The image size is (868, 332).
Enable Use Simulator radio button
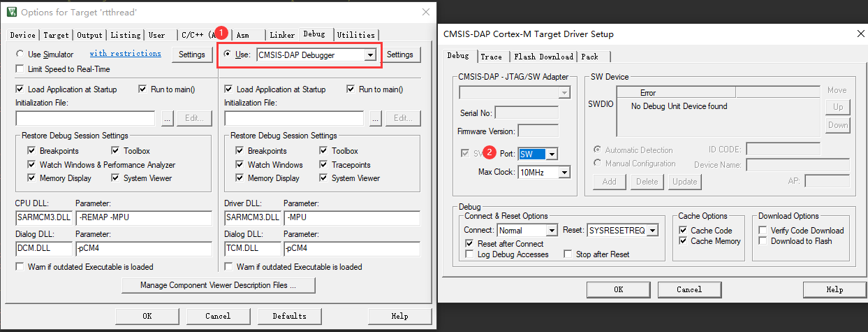click(x=20, y=55)
